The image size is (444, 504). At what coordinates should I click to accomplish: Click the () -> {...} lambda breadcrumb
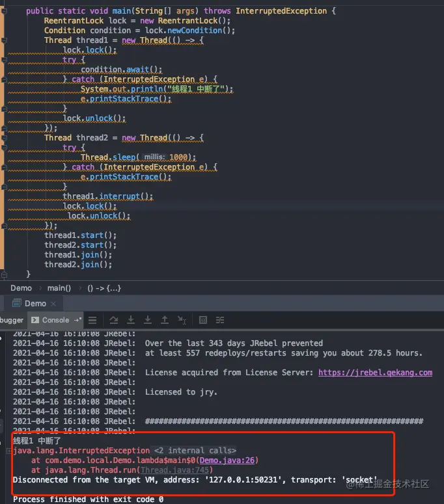pos(104,288)
